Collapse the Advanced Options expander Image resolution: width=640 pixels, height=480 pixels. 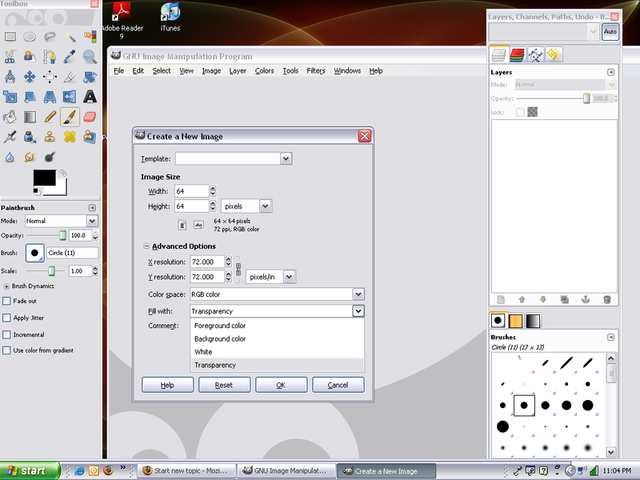pos(146,246)
